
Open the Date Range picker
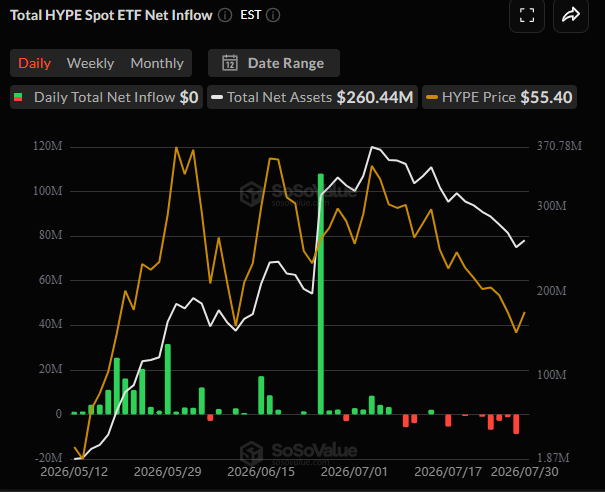click(x=274, y=63)
